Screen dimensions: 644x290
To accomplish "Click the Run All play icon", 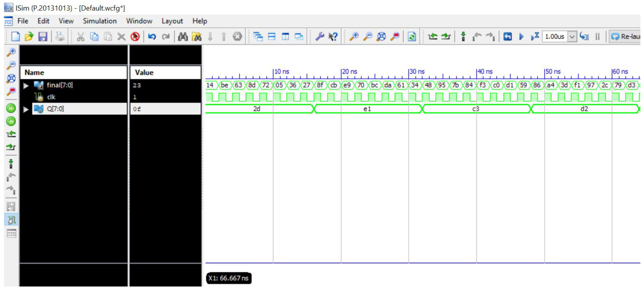I will 521,37.
